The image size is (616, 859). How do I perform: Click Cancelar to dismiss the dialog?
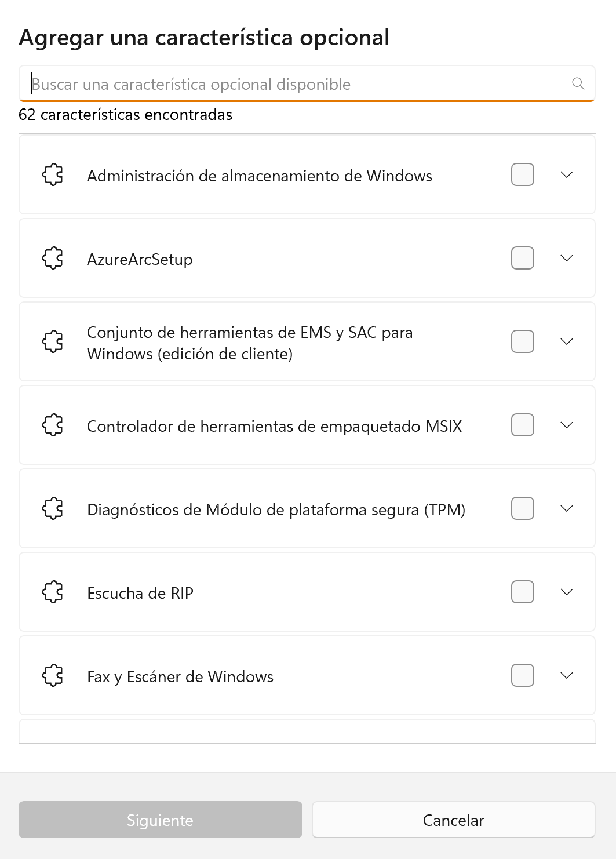(x=453, y=820)
